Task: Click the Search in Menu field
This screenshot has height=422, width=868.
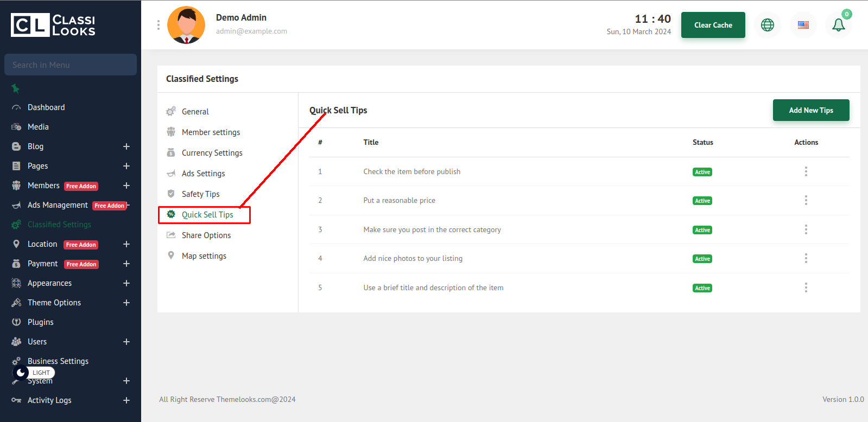Action: point(71,65)
